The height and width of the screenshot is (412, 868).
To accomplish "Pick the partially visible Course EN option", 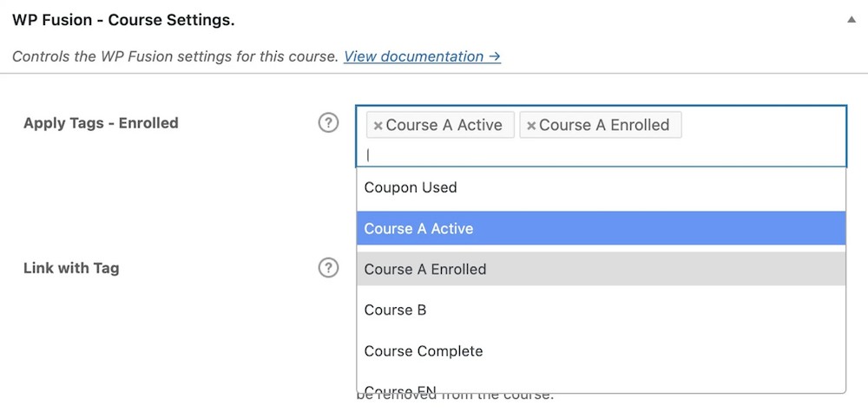I will (x=400, y=389).
